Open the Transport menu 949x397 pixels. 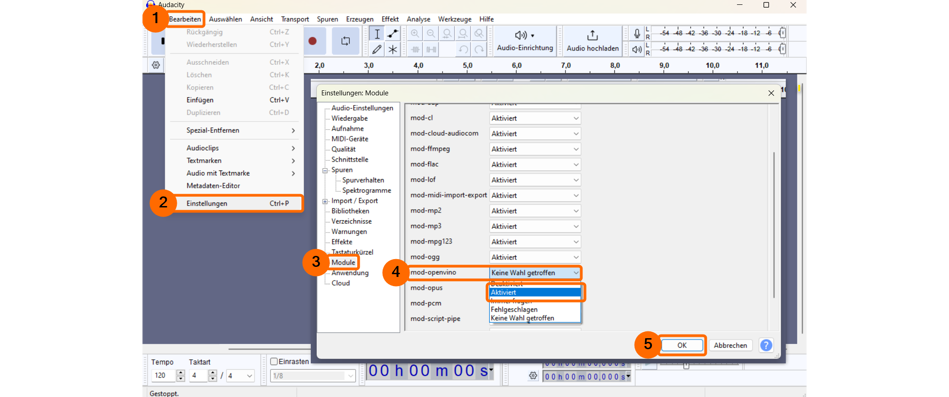(295, 19)
